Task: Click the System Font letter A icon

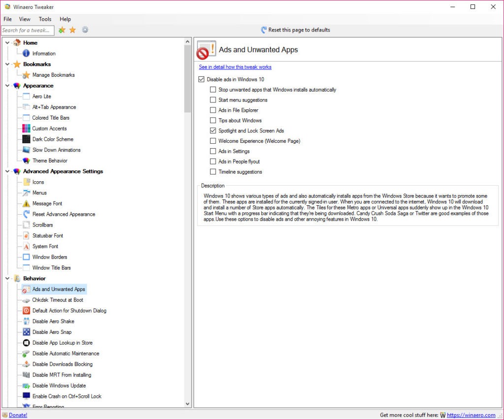Action: [x=26, y=246]
